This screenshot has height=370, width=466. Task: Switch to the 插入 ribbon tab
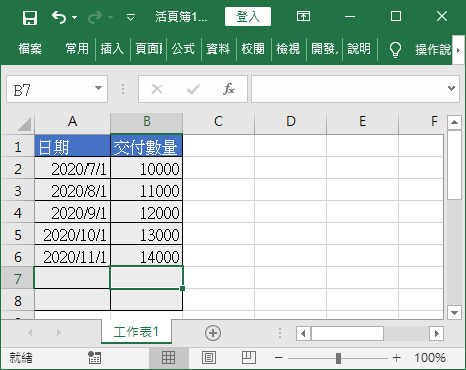(112, 49)
